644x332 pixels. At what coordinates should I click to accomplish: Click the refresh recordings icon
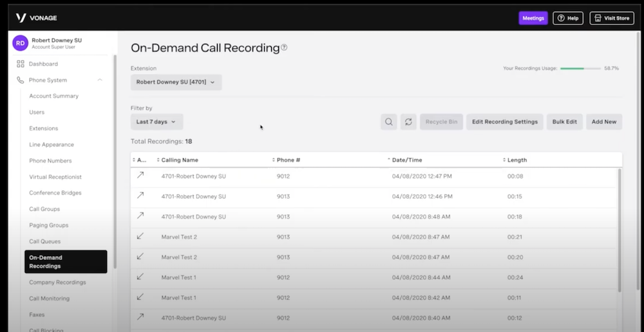pos(408,122)
